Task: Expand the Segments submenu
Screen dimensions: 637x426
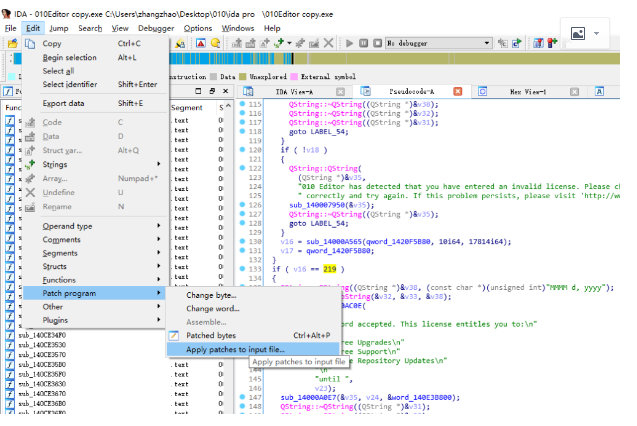Action: (x=159, y=253)
